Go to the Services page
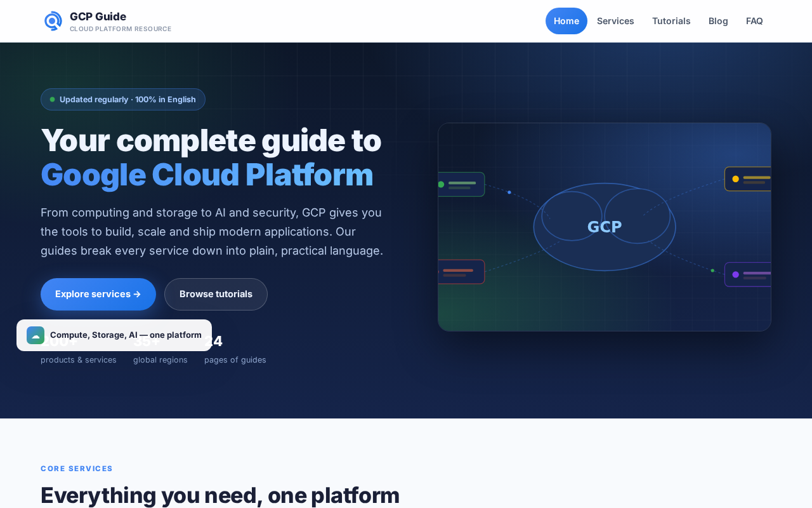812x508 pixels. (615, 21)
